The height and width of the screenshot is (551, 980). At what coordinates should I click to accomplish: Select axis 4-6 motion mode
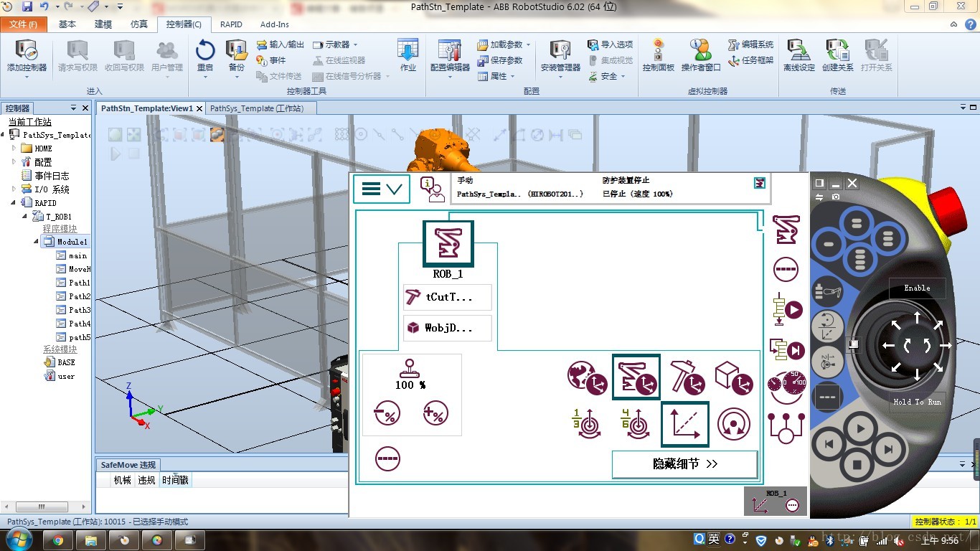pos(636,423)
